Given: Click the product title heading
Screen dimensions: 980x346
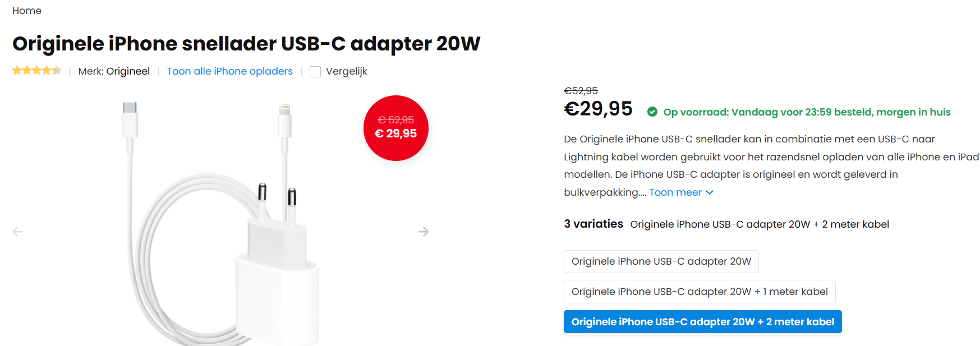Looking at the screenshot, I should point(246,43).
